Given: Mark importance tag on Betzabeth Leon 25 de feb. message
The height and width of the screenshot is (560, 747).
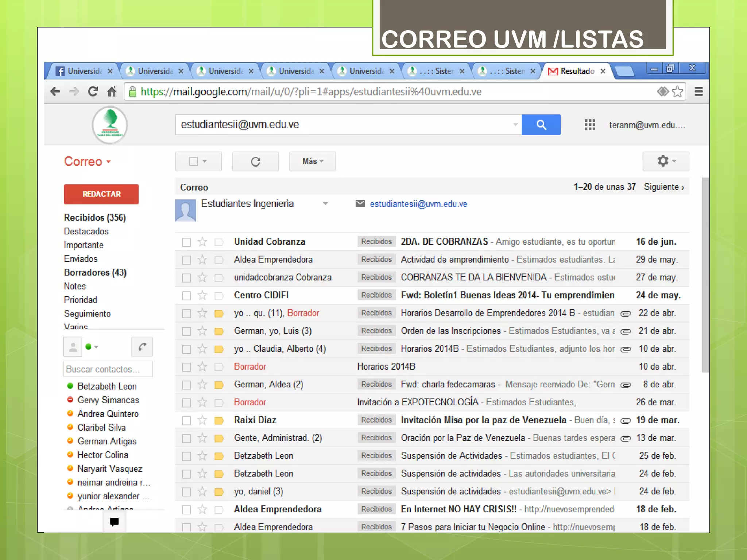Looking at the screenshot, I should pyautogui.click(x=219, y=456).
